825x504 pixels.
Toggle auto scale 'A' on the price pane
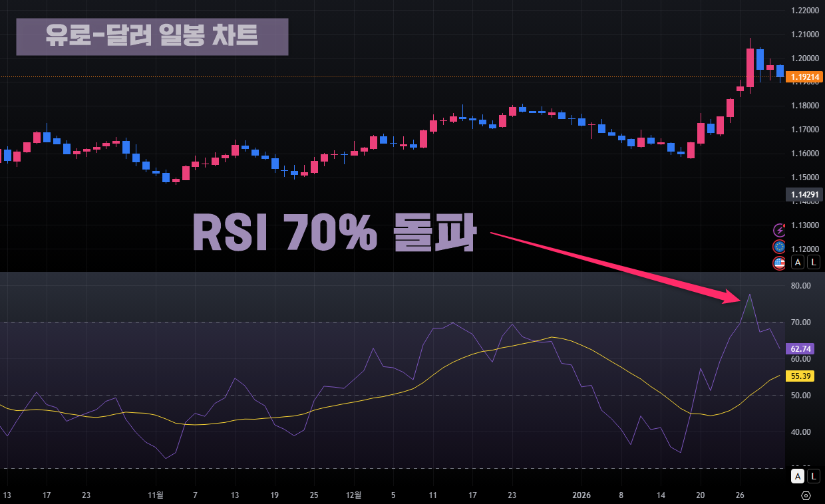click(x=798, y=262)
